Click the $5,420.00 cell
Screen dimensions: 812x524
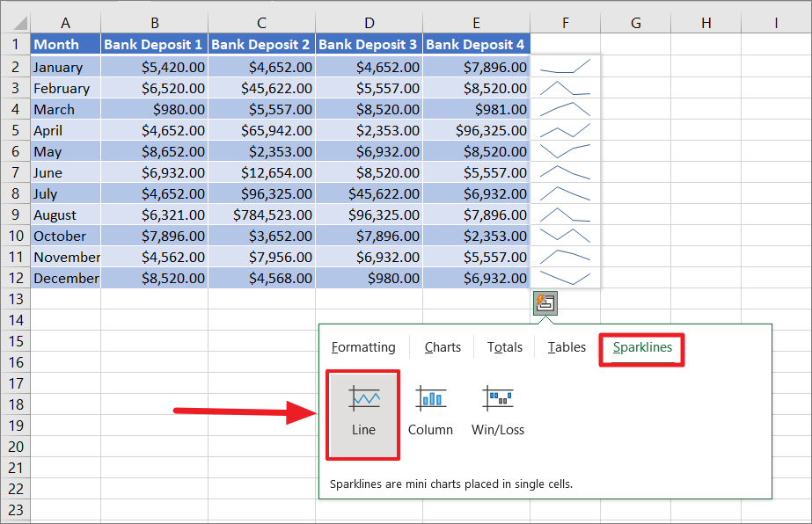pyautogui.click(x=154, y=67)
